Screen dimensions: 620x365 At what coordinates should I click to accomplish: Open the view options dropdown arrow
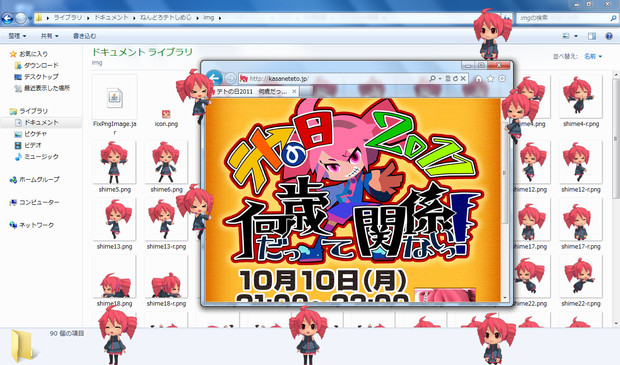tap(576, 36)
